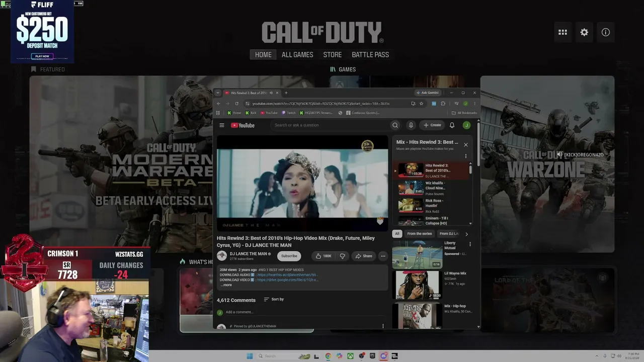644x362 pixels.
Task: Select the From the series chip
Action: point(420,234)
